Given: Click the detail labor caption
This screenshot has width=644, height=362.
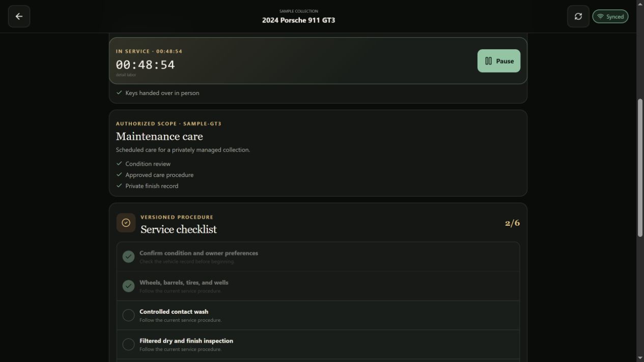Looking at the screenshot, I should (126, 75).
